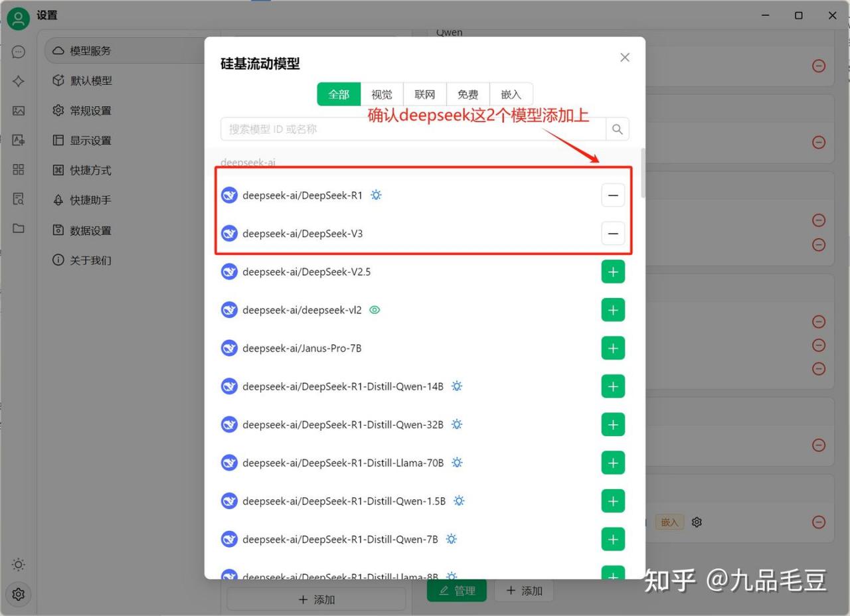Image resolution: width=850 pixels, height=616 pixels.
Task: Click the dialog's vertical scrollbar thumb
Action: (x=642, y=173)
